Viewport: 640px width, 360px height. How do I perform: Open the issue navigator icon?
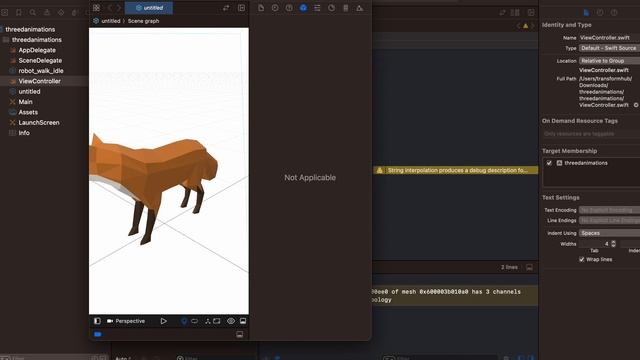click(47, 13)
